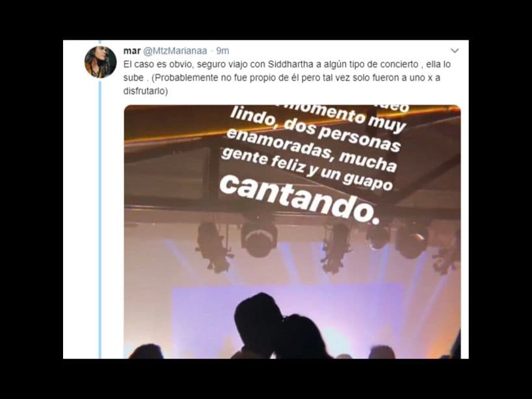Open mar's round profile avatar
The width and height of the screenshot is (532, 399).
click(x=100, y=62)
